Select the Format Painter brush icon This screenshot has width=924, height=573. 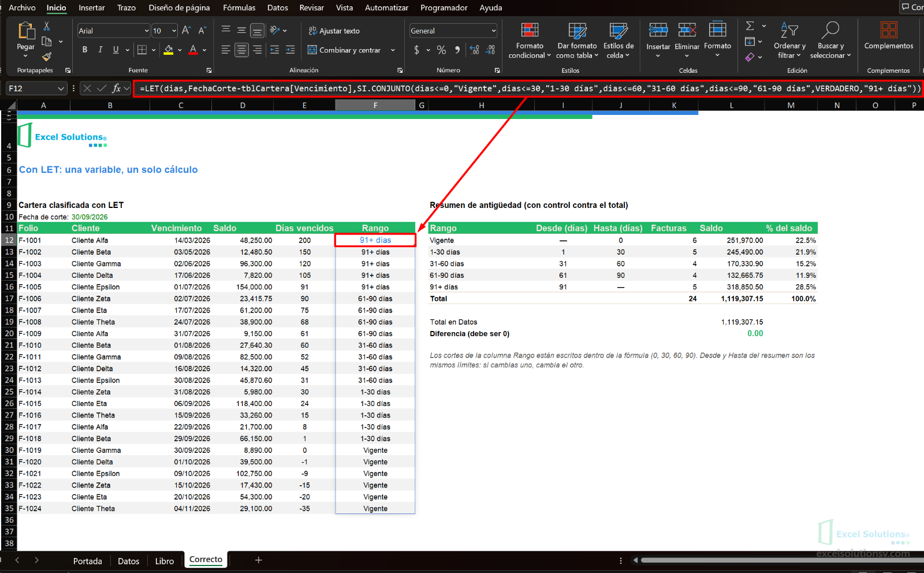click(x=47, y=56)
